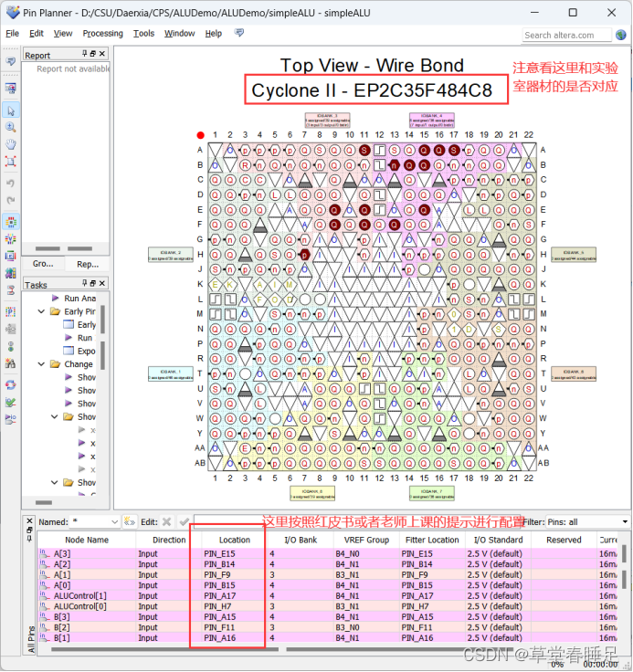This screenshot has height=672, width=633.
Task: Click in the Search altera.com field
Action: coord(567,35)
